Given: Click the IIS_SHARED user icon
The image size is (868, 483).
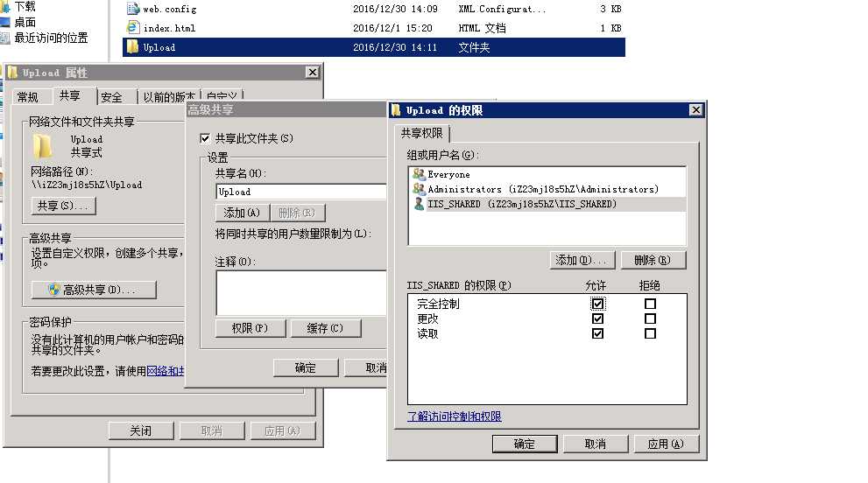Looking at the screenshot, I should [419, 204].
